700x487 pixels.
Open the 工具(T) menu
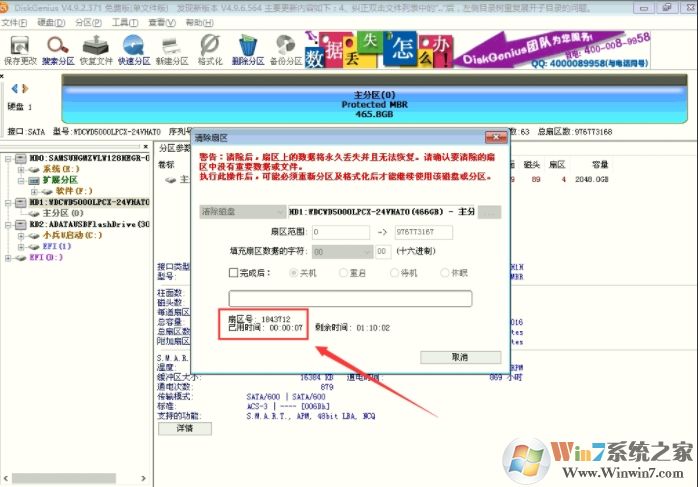tap(125, 22)
